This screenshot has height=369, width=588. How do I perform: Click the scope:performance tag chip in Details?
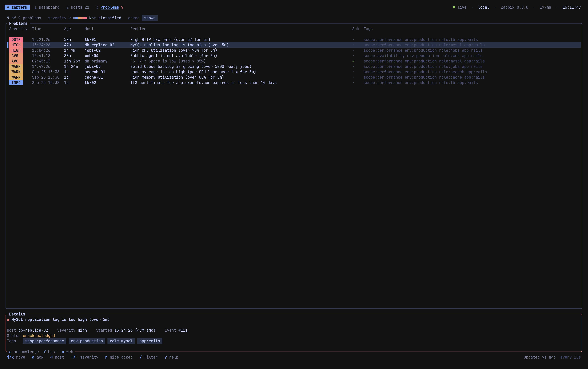click(44, 341)
